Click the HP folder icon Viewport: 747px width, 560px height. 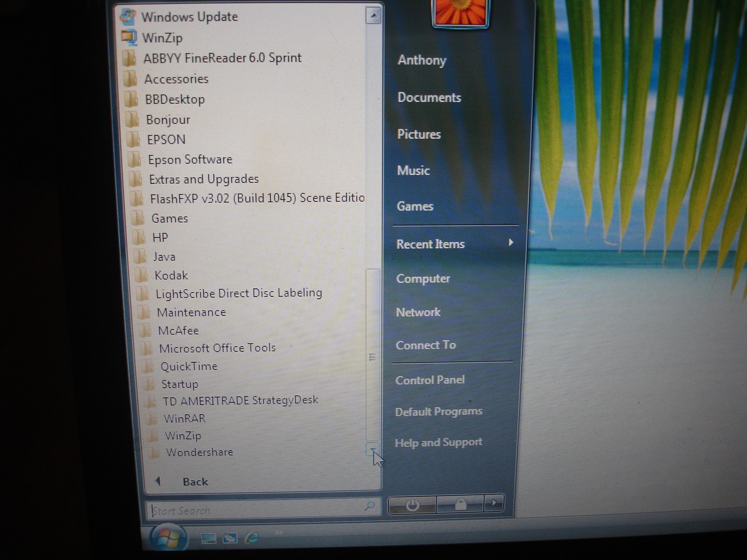click(x=138, y=238)
